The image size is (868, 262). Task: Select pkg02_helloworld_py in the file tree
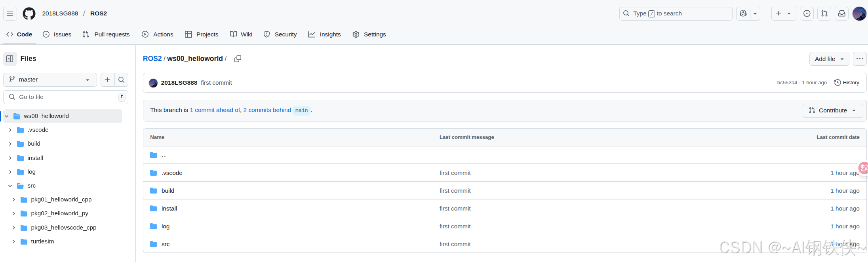(x=60, y=213)
